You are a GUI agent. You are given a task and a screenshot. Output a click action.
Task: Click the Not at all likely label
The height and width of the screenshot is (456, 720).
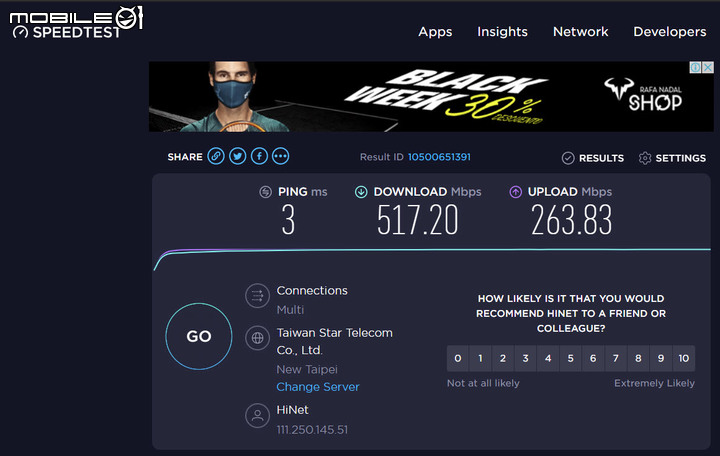pyautogui.click(x=483, y=383)
